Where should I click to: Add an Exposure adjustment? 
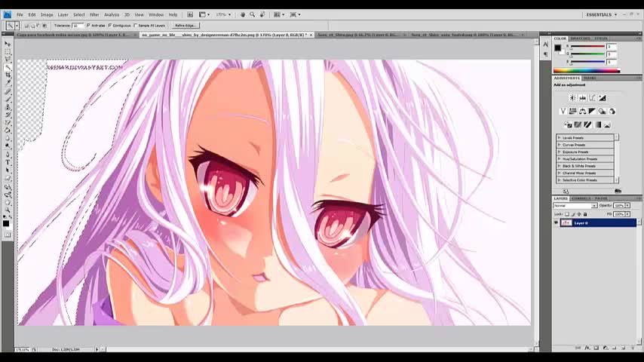point(602,98)
